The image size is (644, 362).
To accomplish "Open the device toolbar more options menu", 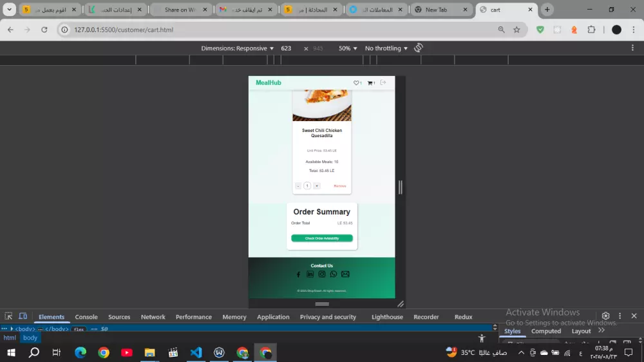I will (632, 48).
